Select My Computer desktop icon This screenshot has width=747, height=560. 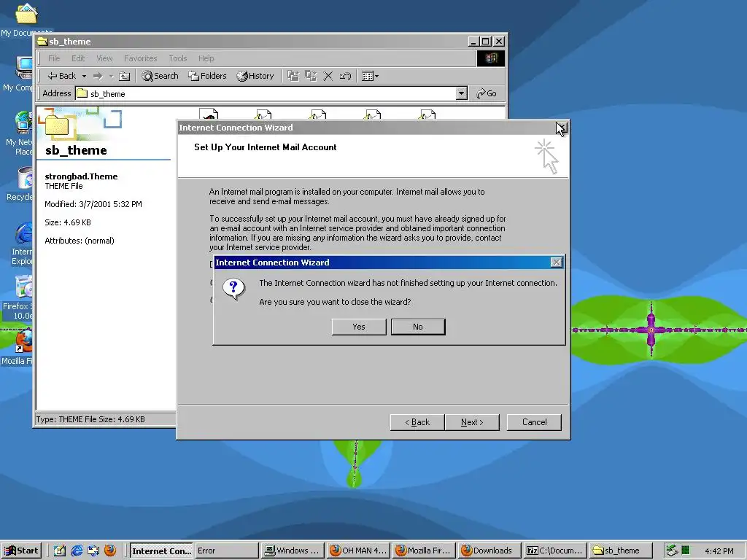tap(19, 73)
